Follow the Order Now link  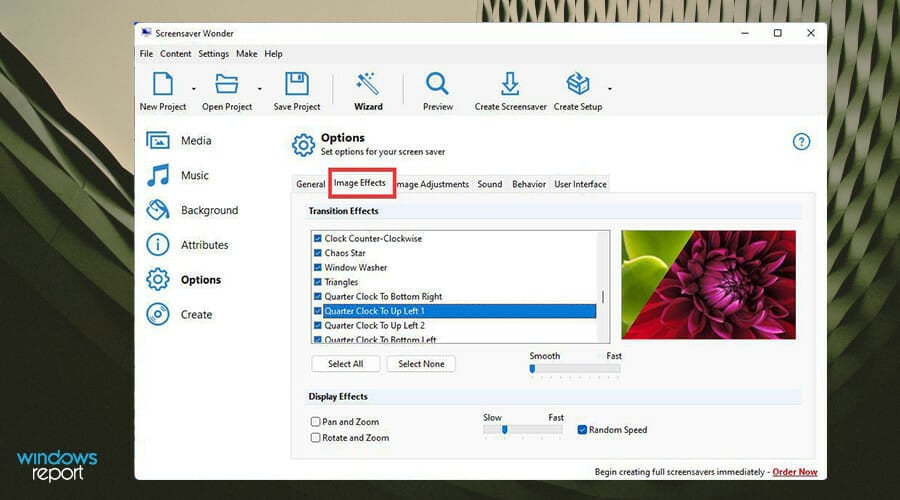(794, 472)
